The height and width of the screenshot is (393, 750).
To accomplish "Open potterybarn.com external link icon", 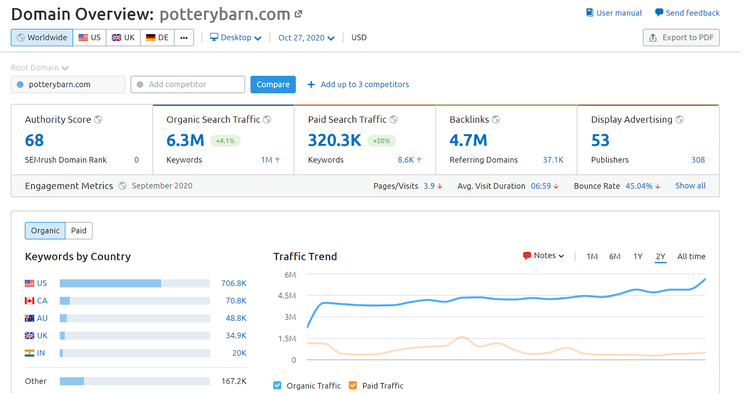I will pyautogui.click(x=298, y=14).
